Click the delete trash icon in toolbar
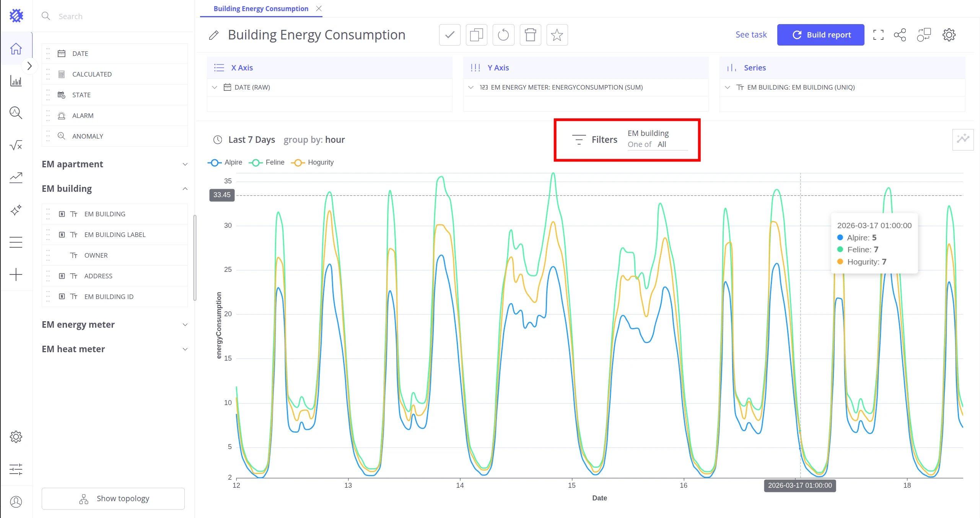This screenshot has width=980, height=518. [x=530, y=35]
